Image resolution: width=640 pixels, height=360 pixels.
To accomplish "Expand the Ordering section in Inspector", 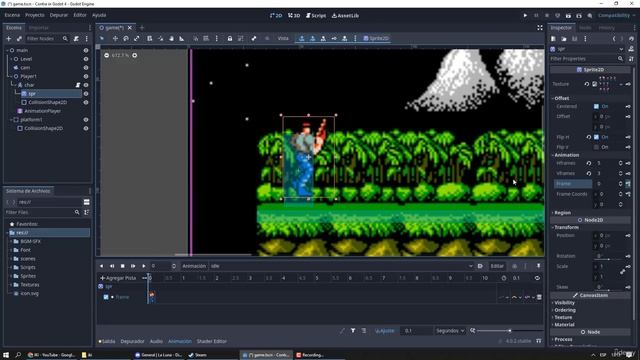I will [x=564, y=310].
